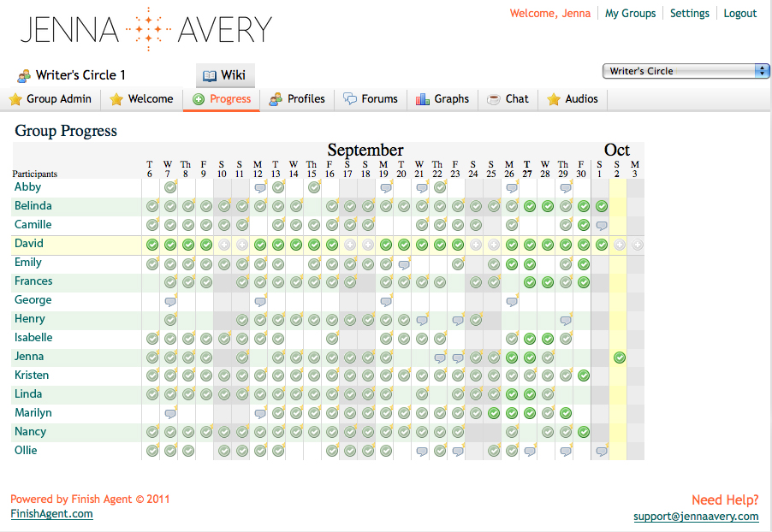Add David's progress for Saturday September 10

point(224,245)
